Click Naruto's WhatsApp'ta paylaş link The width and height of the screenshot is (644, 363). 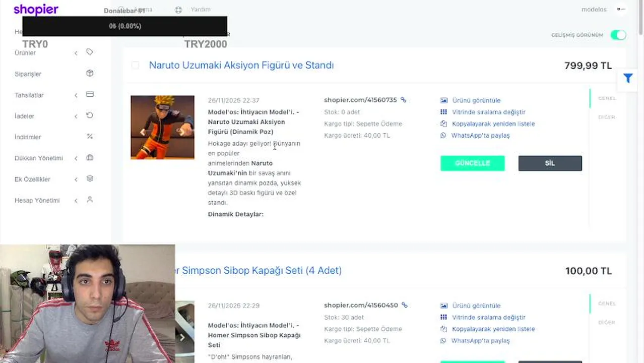(x=480, y=135)
